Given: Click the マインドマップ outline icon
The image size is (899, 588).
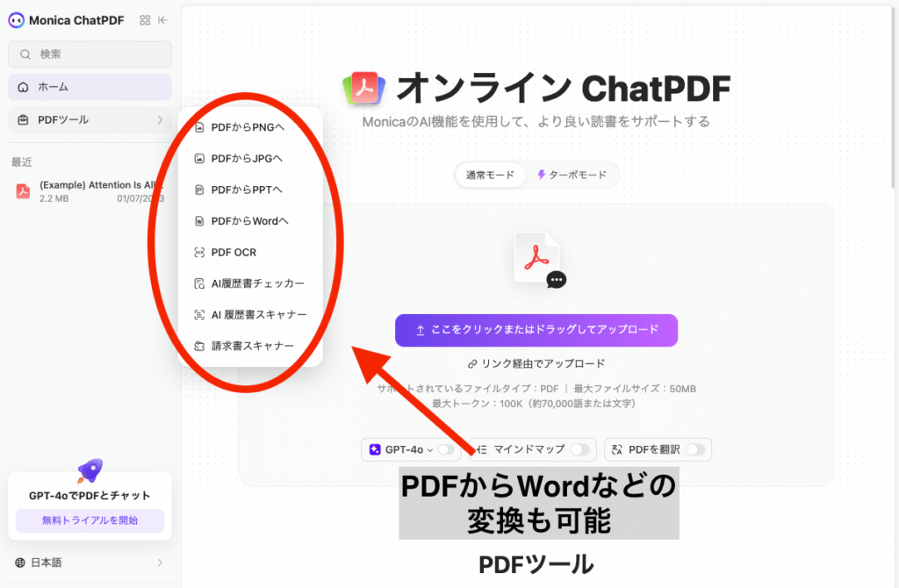Looking at the screenshot, I should [x=482, y=450].
